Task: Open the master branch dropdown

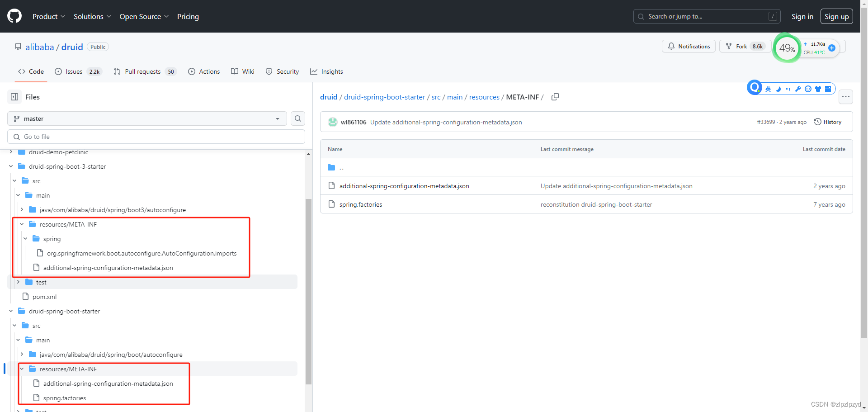Action: 147,118
